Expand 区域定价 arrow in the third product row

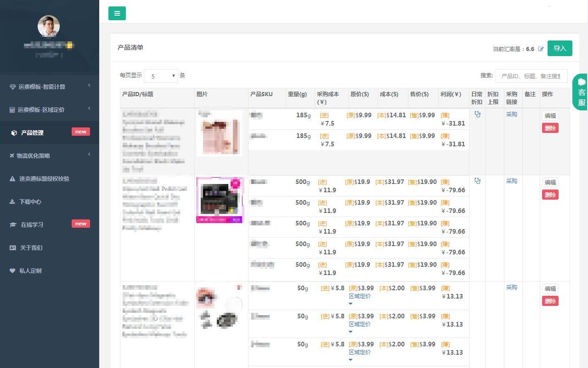(x=351, y=303)
